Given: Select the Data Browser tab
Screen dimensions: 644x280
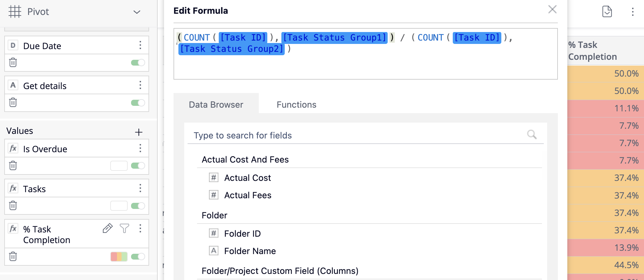Looking at the screenshot, I should [x=216, y=105].
